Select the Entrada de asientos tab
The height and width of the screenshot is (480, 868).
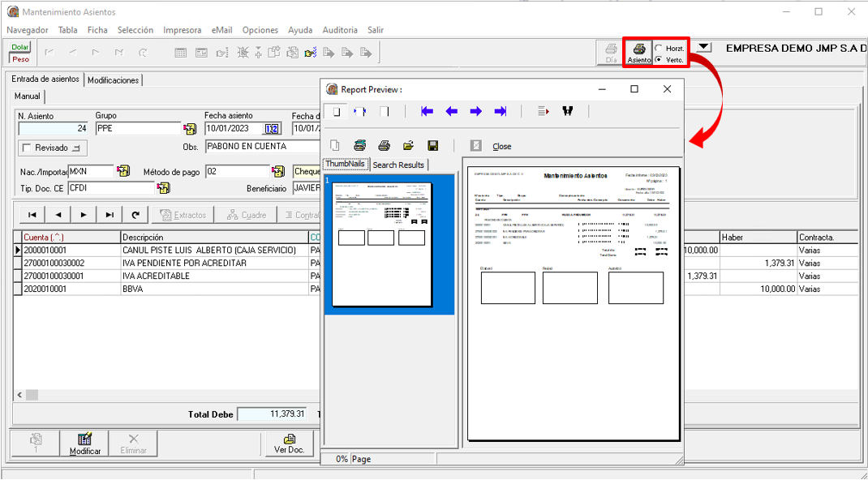45,79
